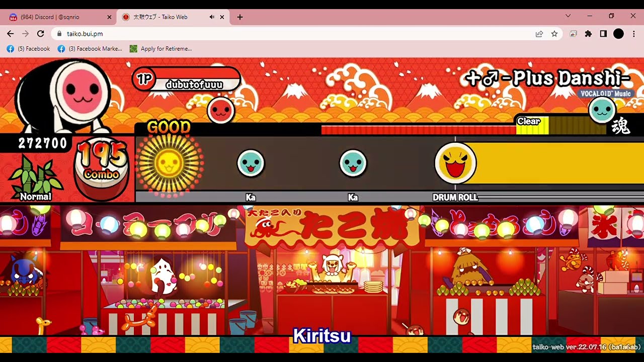
Task: Click the Normal difficulty bamboo icon
Action: [36, 178]
